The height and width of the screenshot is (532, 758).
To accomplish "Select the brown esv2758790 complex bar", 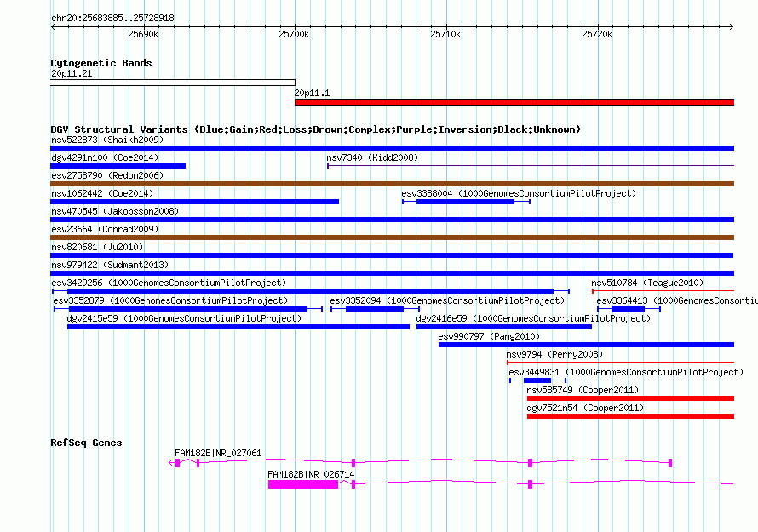I will pyautogui.click(x=392, y=184).
